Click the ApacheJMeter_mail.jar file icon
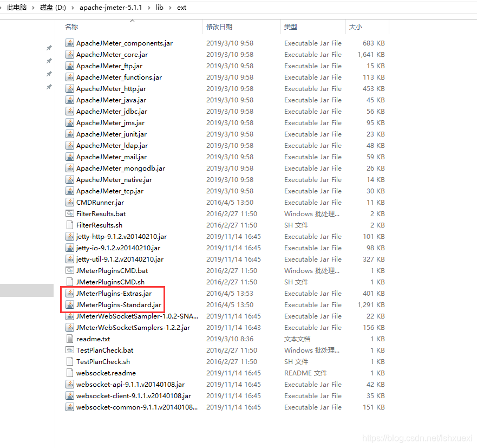Viewport: 477px width, 448px height. (70, 157)
